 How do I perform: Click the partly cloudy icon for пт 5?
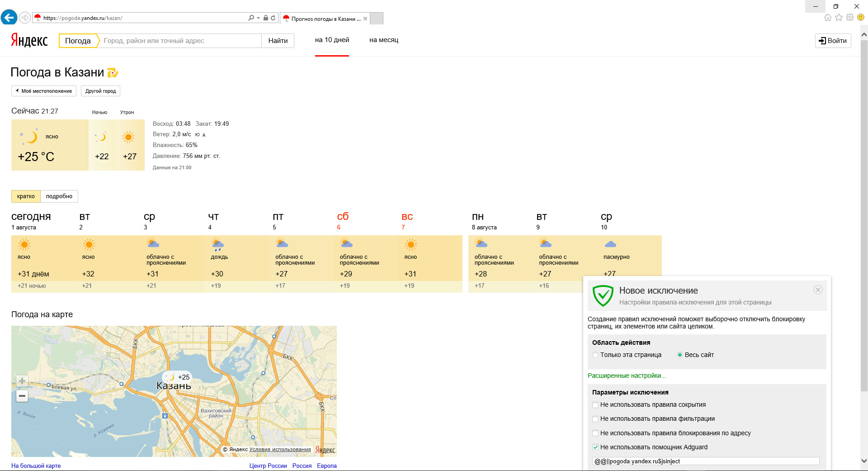coord(282,243)
